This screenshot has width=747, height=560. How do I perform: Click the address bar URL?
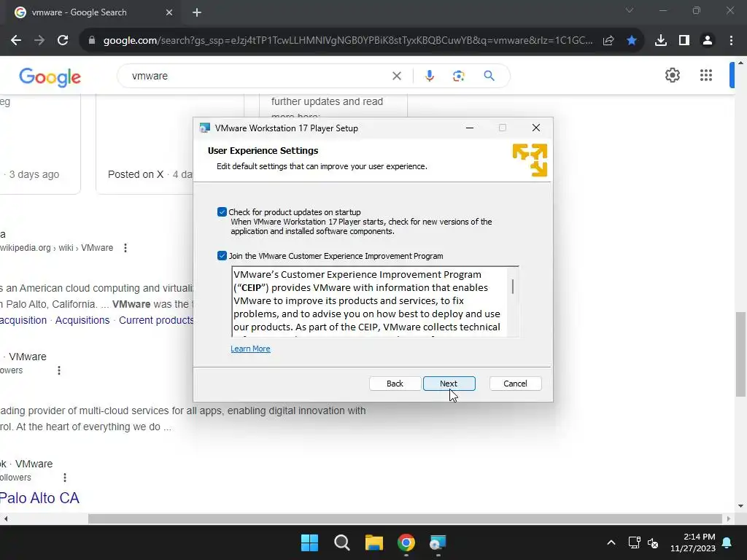click(348, 41)
